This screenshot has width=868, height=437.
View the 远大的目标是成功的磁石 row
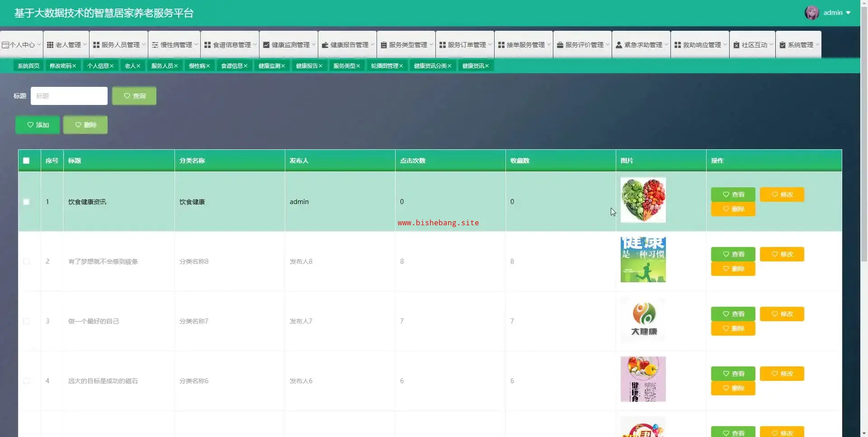point(733,374)
